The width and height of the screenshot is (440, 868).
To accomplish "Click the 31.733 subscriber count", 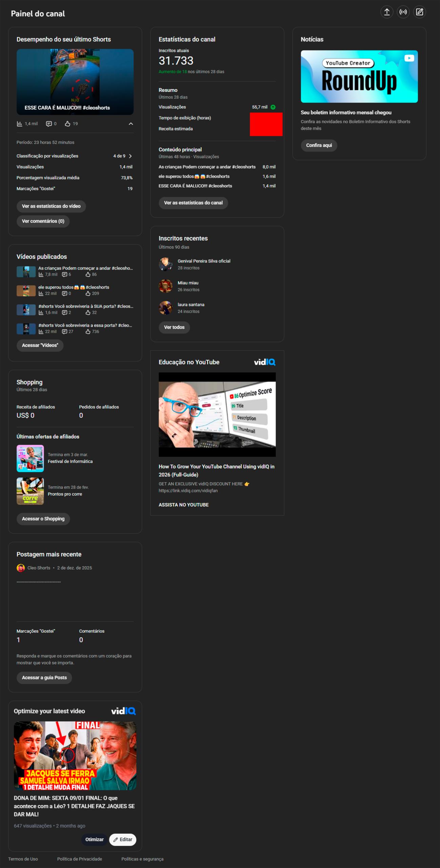I will coord(176,61).
